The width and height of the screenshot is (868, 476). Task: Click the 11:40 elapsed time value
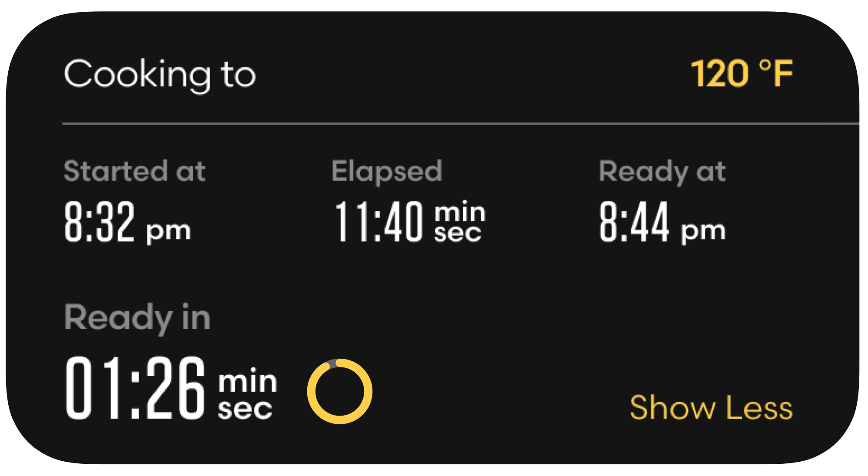pyautogui.click(x=378, y=221)
